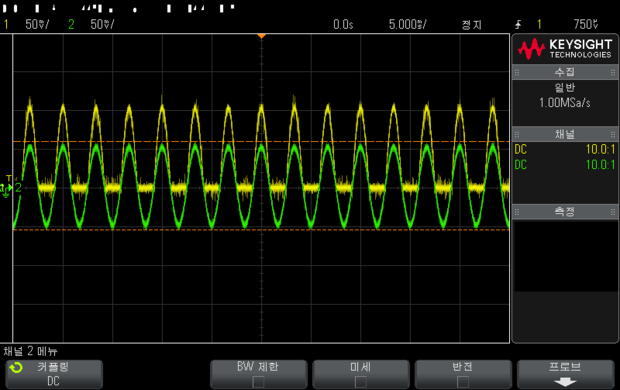Click the 5.000 time per division readout
620x390 pixels.
click(408, 25)
